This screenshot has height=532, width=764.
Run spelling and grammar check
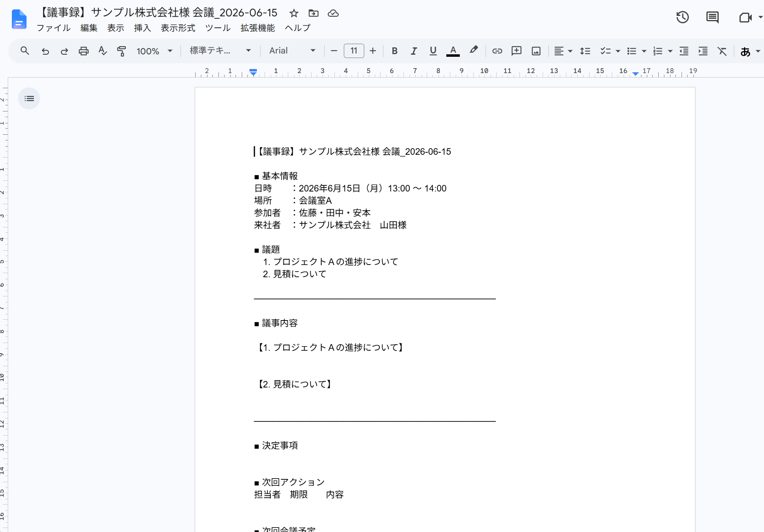point(102,51)
